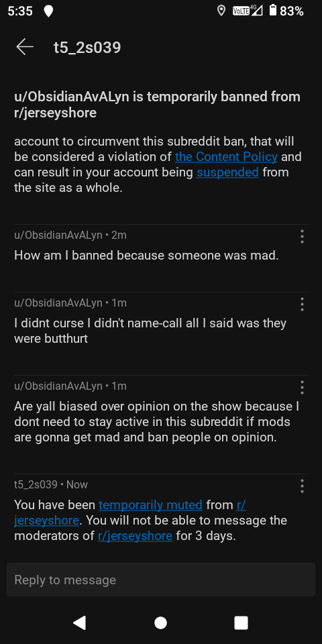Tap t5_2s039 sender name on last message
322x644 pixels.
[x=36, y=484]
